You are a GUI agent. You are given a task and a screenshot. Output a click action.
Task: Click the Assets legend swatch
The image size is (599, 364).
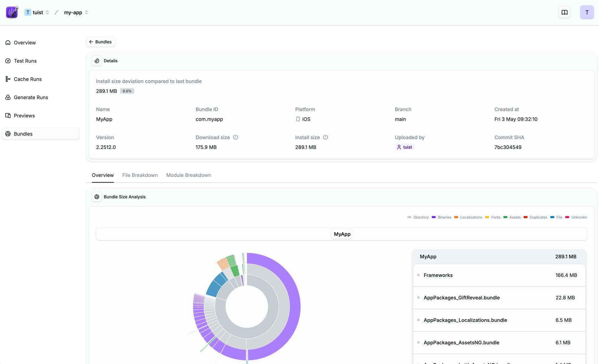[505, 217]
